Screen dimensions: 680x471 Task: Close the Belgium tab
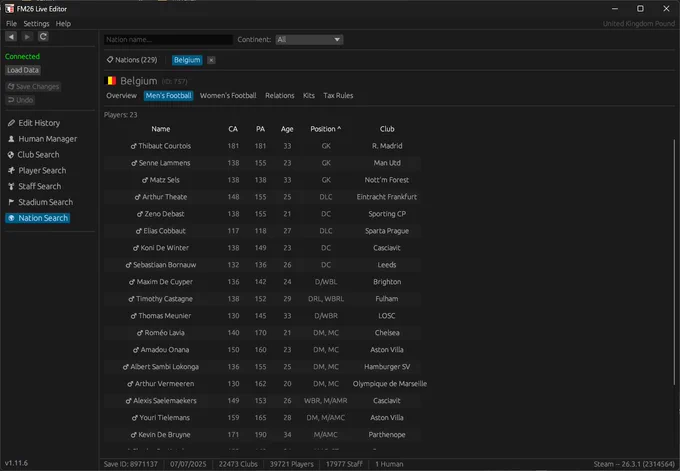point(211,60)
